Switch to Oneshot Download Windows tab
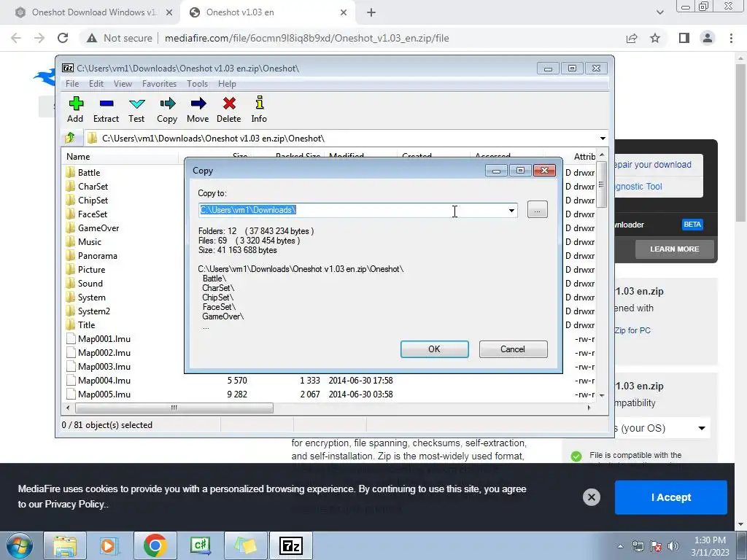747x560 pixels. click(x=93, y=12)
